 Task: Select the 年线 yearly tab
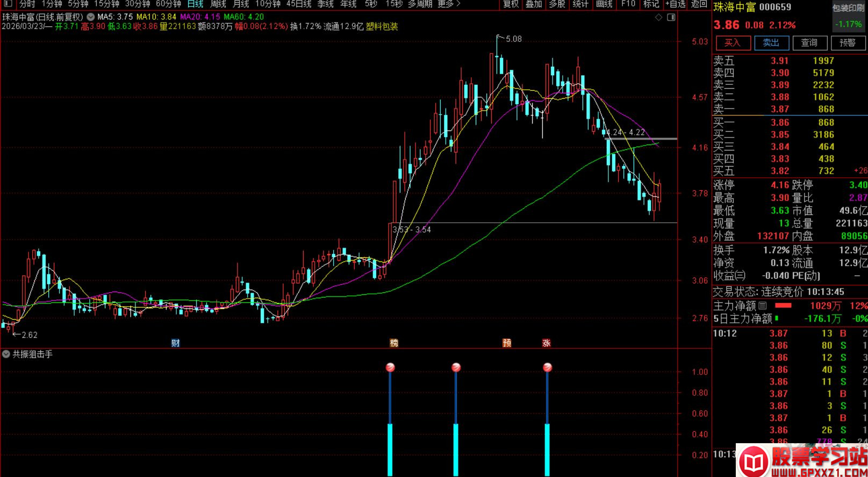click(348, 4)
